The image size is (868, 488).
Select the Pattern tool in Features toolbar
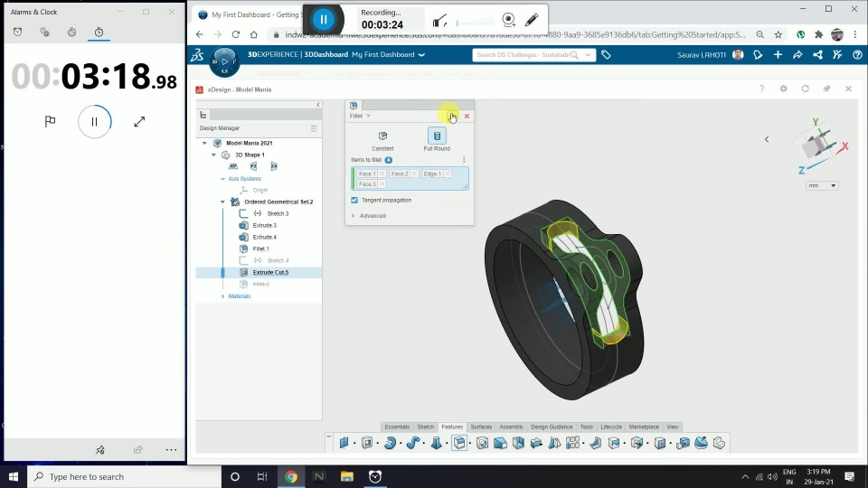(573, 443)
